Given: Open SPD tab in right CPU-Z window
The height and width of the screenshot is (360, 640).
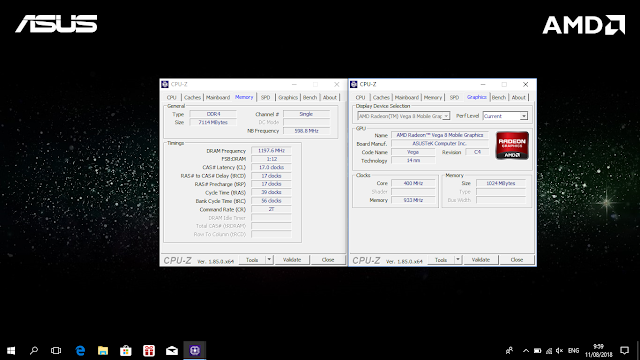Looking at the screenshot, I should (454, 97).
